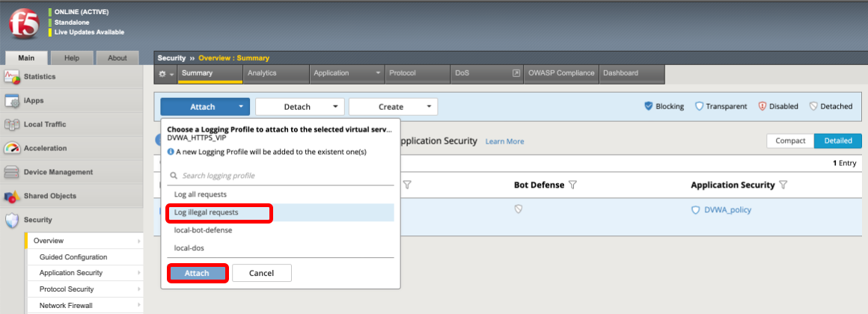Expand the Detach dropdown arrow
Image resolution: width=868 pixels, height=314 pixels.
pyautogui.click(x=335, y=107)
